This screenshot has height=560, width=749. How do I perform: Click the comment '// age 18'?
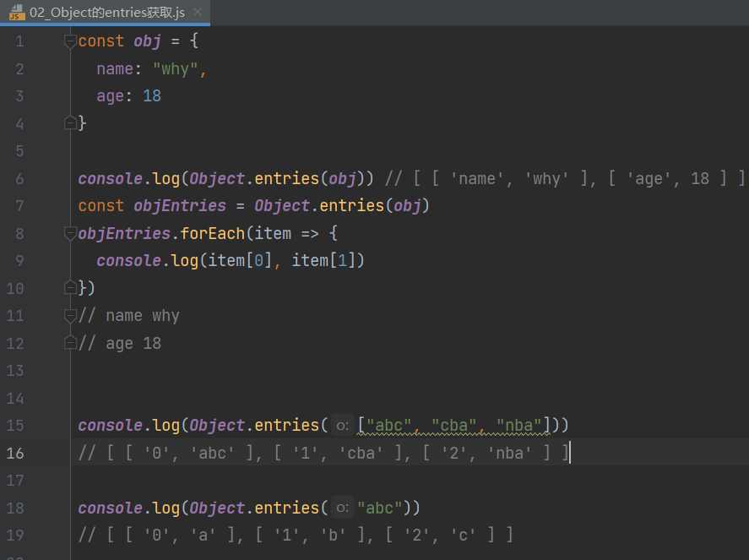[120, 343]
